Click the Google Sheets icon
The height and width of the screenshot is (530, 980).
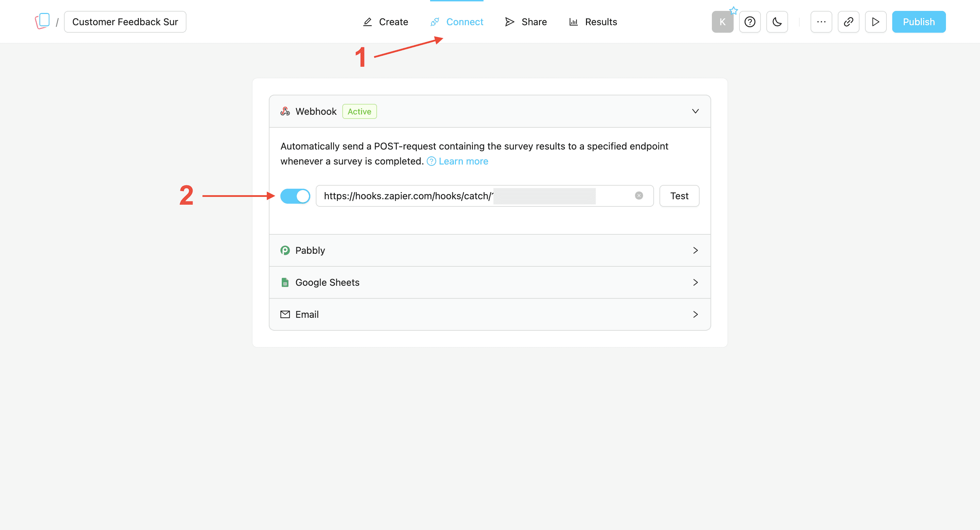point(285,282)
